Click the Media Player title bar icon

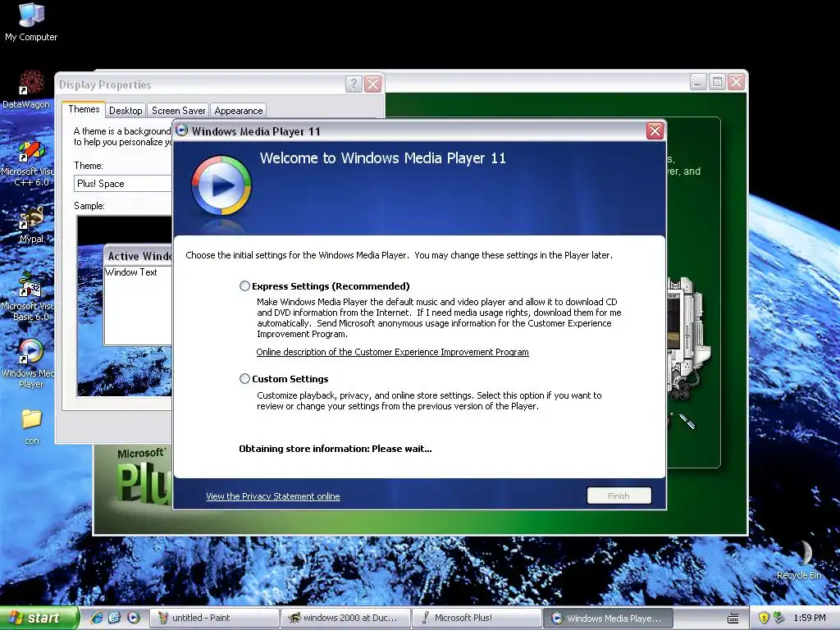click(x=182, y=130)
